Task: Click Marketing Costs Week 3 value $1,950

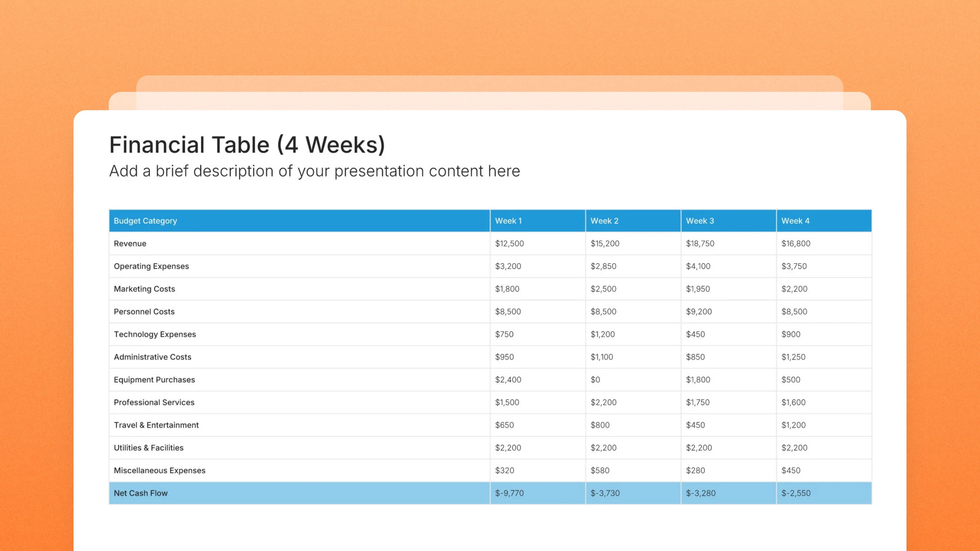Action: tap(698, 289)
